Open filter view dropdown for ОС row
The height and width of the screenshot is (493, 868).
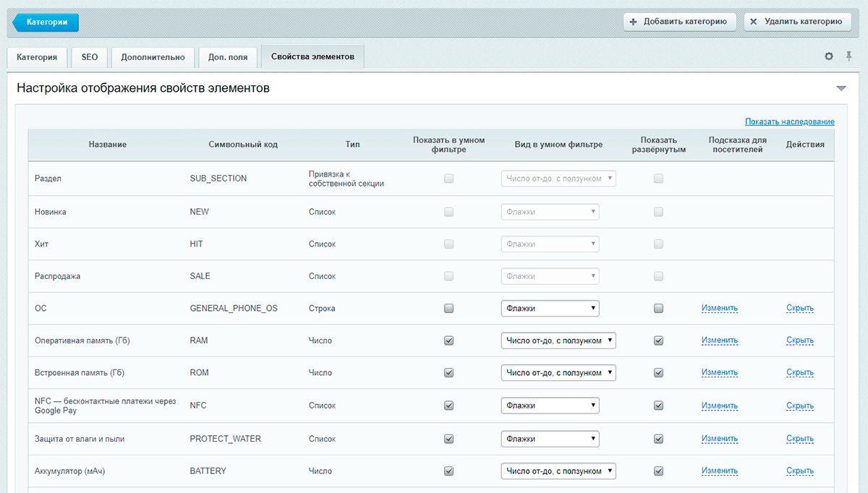pyautogui.click(x=550, y=309)
